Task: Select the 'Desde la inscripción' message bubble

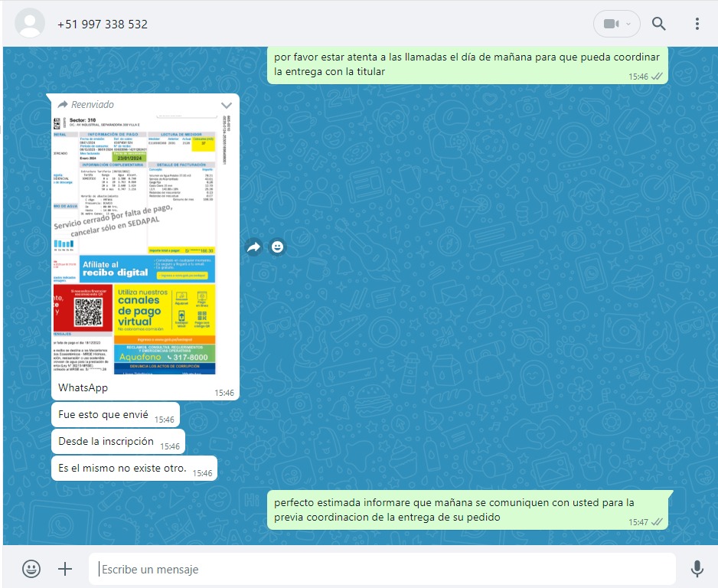Action: pyautogui.click(x=106, y=442)
